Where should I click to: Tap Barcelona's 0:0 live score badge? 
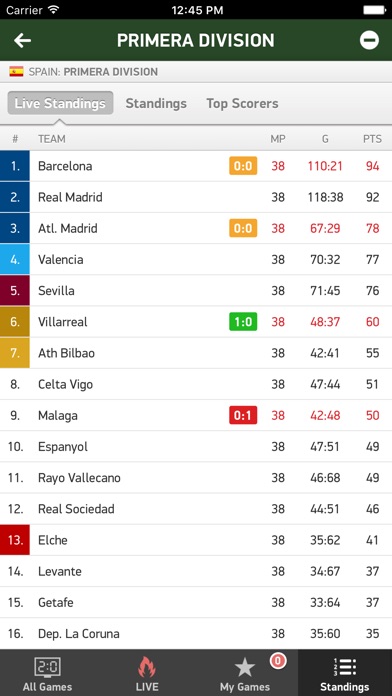pyautogui.click(x=243, y=166)
